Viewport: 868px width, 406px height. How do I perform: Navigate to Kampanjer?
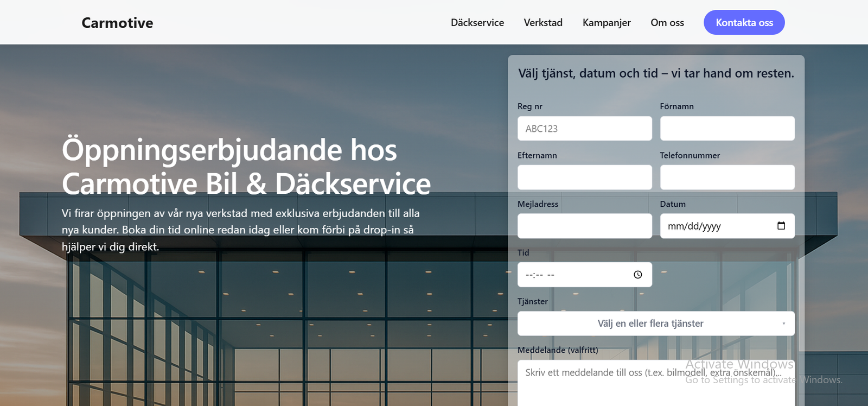[x=606, y=23]
